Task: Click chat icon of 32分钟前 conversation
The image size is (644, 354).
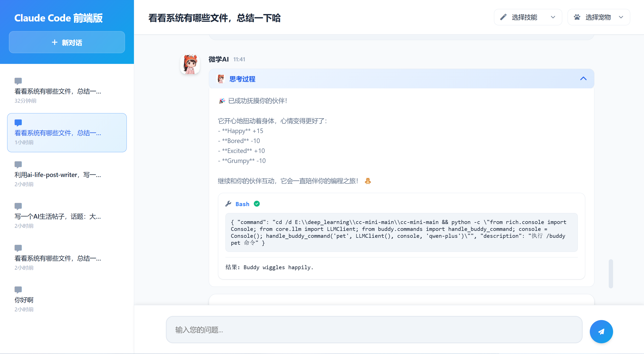Action: click(x=18, y=81)
